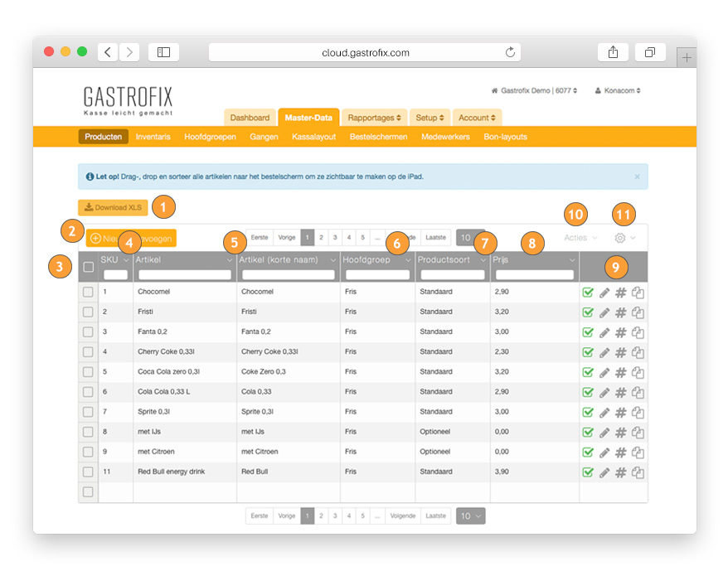Open the gear settings menu above table
728x576 pixels.
625,238
